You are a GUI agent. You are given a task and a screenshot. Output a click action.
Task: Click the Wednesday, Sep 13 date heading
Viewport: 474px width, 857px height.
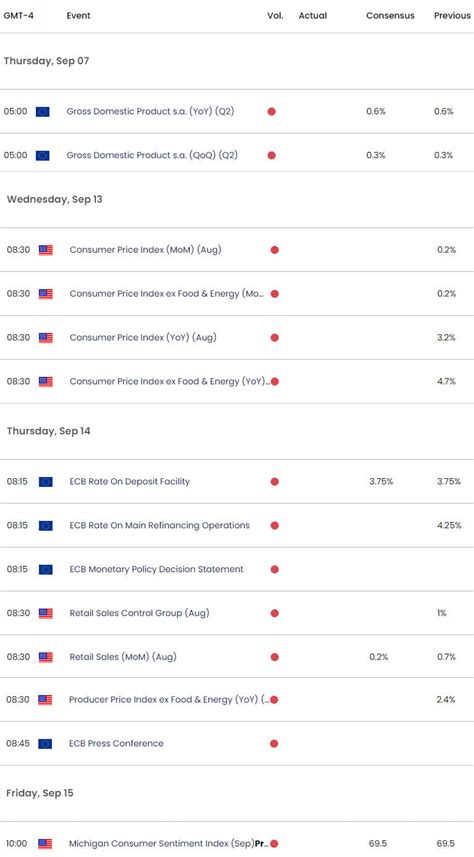tap(55, 199)
